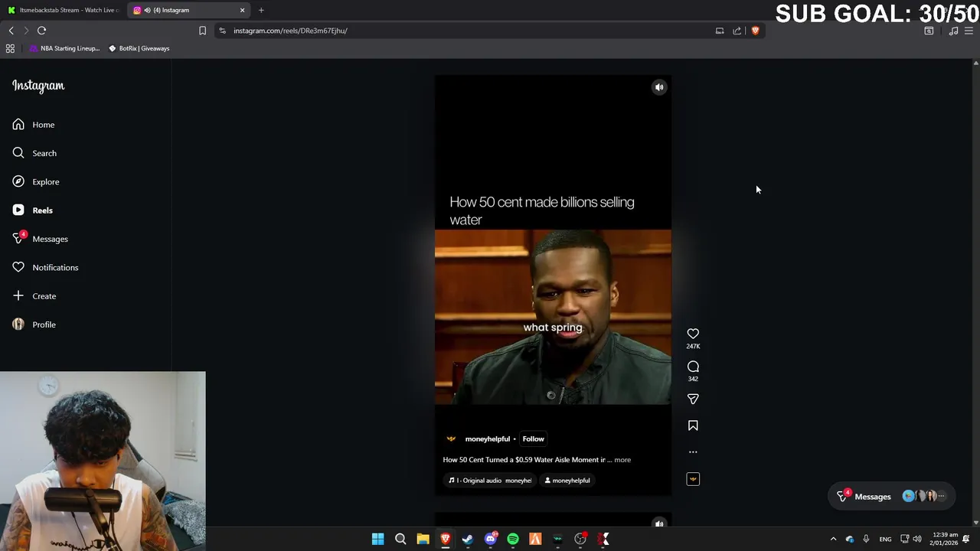
Task: Open the taskbar clock showing 12:39 am
Action: pyautogui.click(x=945, y=539)
